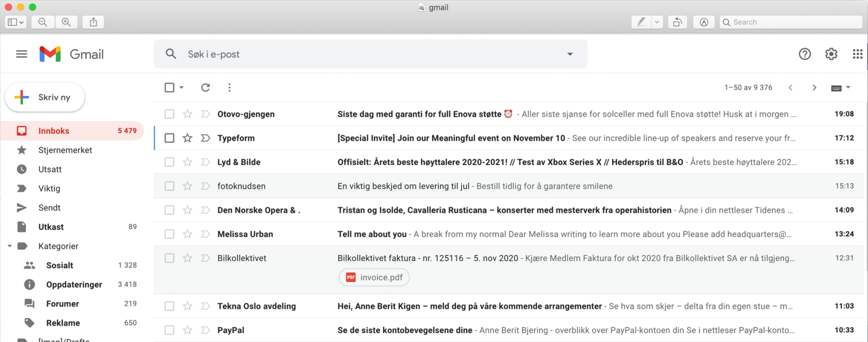The height and width of the screenshot is (342, 868).
Task: Open Gmail main menu hamburger icon
Action: 21,54
